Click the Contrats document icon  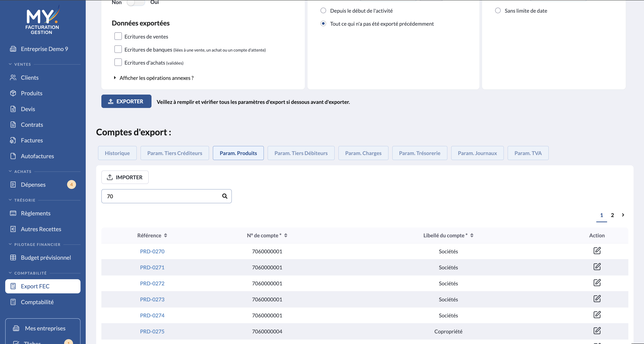pos(13,125)
